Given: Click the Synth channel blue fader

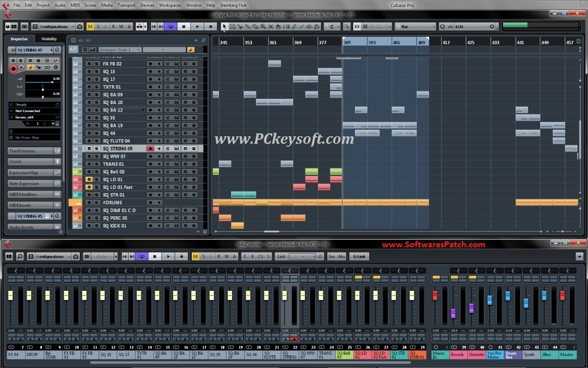Looking at the screenshot, I should pos(526,303).
